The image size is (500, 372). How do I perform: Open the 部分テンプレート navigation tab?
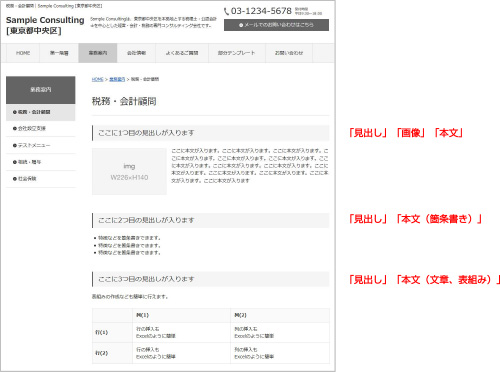[x=237, y=53]
